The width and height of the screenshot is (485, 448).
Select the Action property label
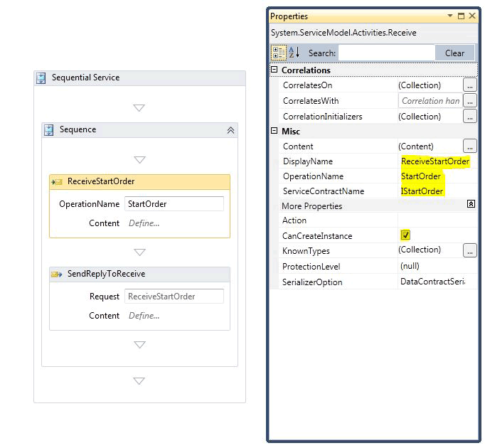coord(294,220)
